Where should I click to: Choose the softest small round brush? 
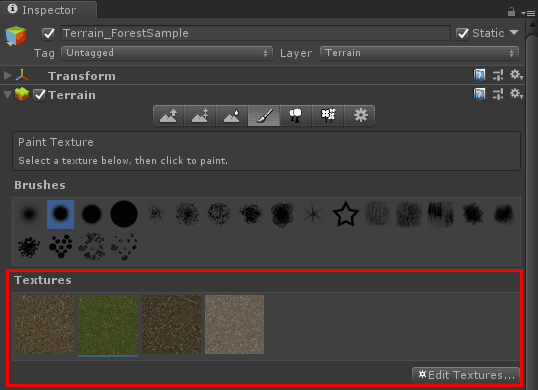[x=29, y=214]
